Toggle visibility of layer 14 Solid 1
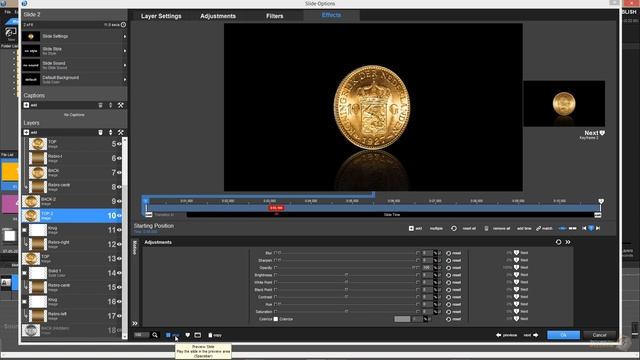 point(120,273)
